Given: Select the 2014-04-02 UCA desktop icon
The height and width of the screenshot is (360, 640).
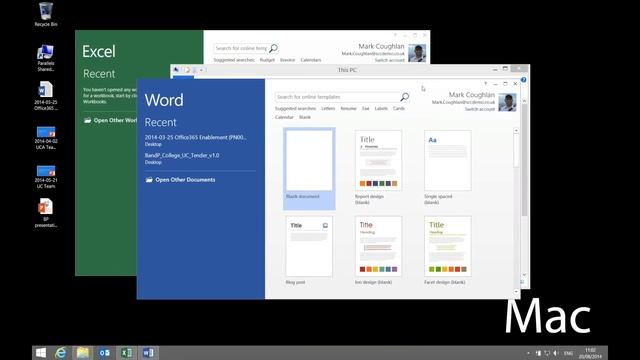Looking at the screenshot, I should 46,138.
